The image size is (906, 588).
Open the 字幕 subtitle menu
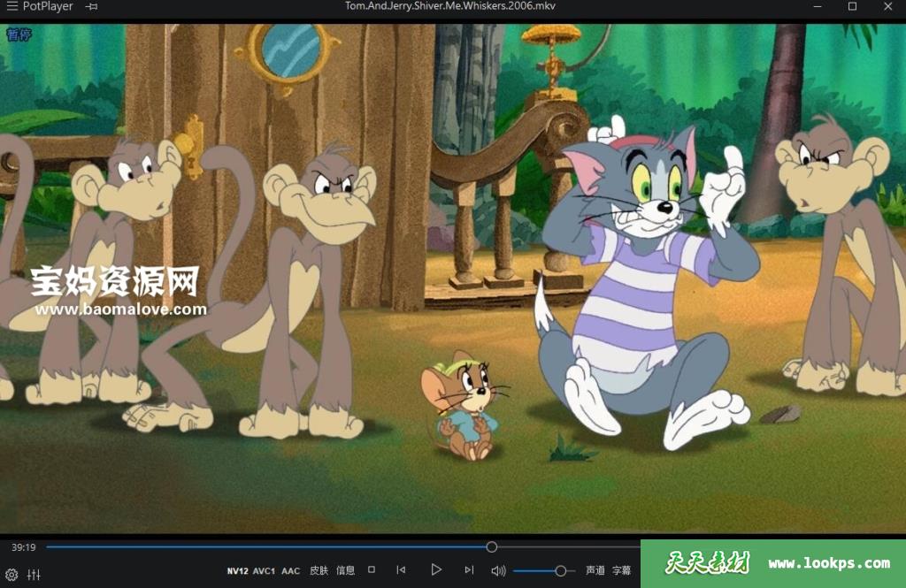click(x=622, y=571)
